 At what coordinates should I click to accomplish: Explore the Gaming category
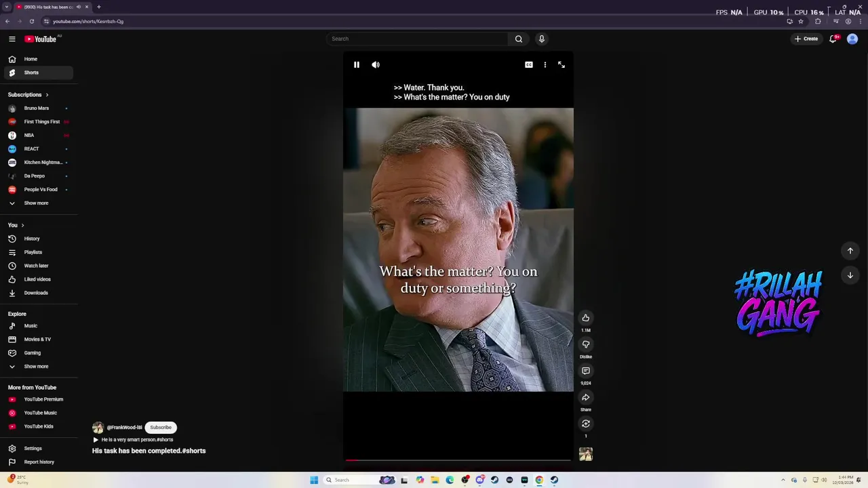(39, 353)
